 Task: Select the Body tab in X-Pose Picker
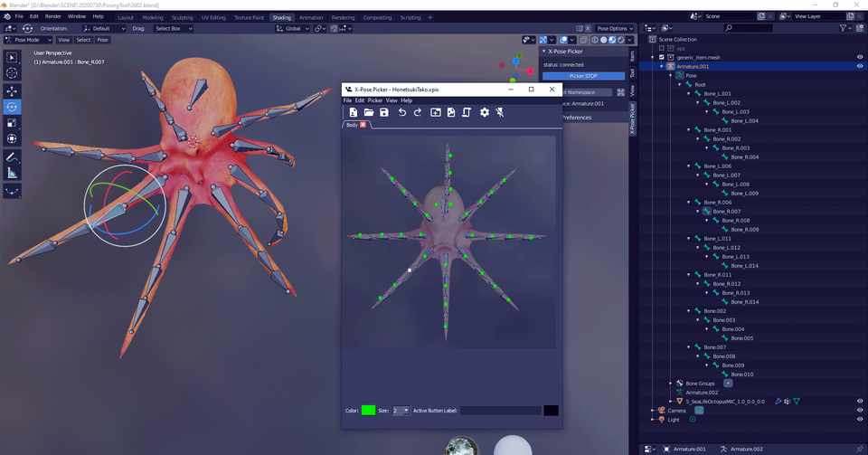coord(352,125)
